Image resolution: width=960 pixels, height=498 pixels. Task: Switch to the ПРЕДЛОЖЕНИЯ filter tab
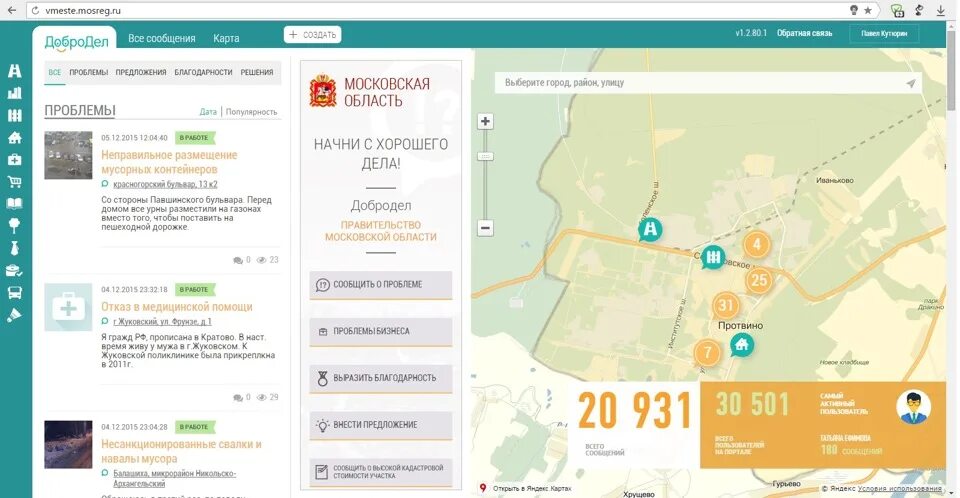click(141, 72)
